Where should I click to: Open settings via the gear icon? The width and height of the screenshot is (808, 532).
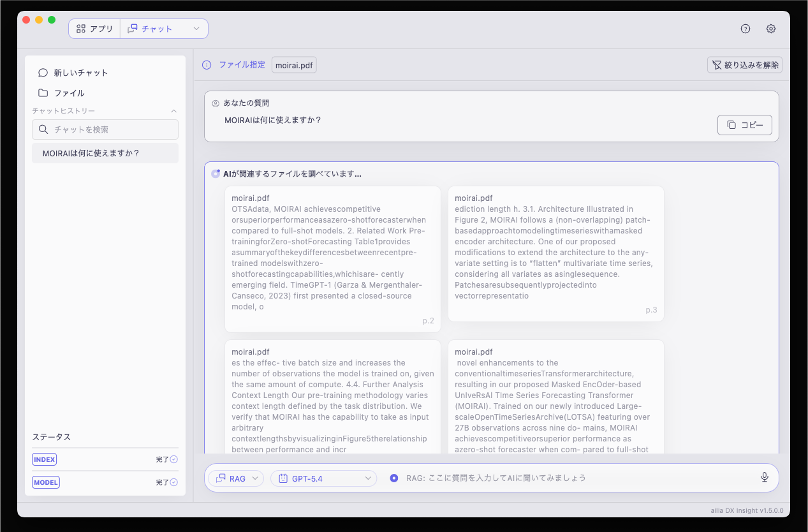coord(771,29)
